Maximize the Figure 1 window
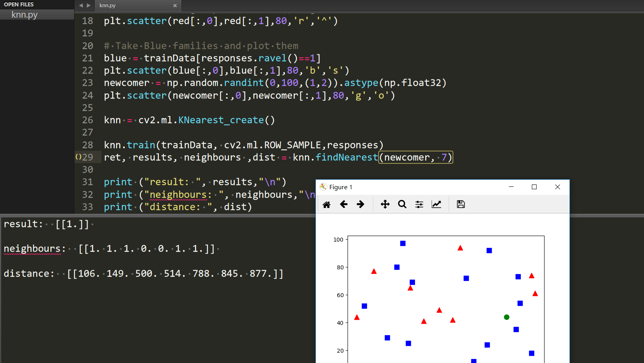The width and height of the screenshot is (644, 363). click(534, 187)
